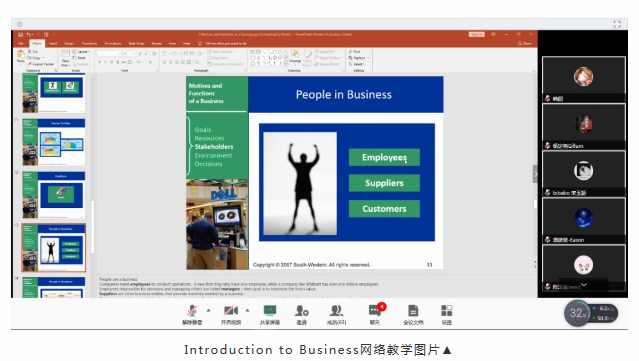
Task: Switch to the Design ribbon tab
Action: (69, 43)
